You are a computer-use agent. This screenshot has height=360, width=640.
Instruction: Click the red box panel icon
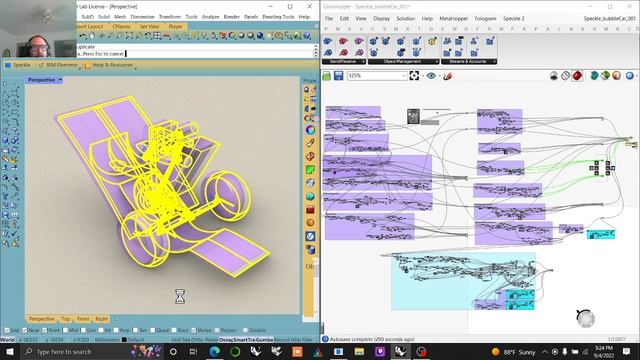click(310, 210)
